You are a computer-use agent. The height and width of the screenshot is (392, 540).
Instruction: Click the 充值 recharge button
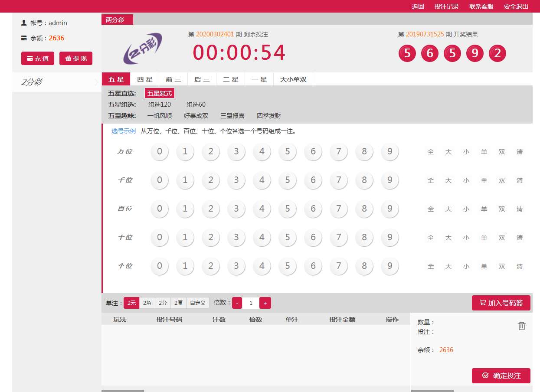38,58
